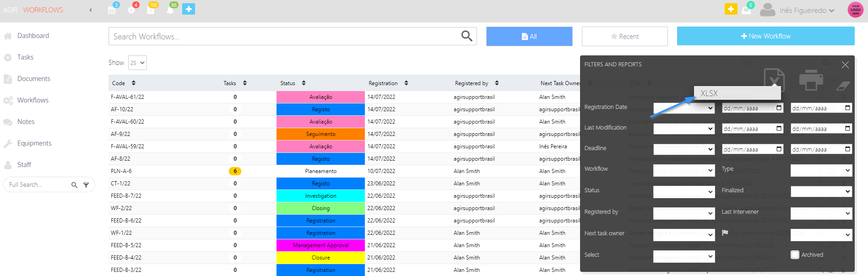Open Equipments in the sidebar
The image size is (868, 276).
point(34,143)
